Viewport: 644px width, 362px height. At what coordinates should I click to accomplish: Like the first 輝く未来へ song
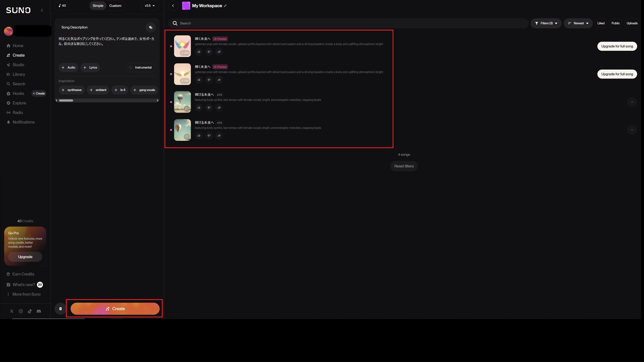pyautogui.click(x=199, y=52)
